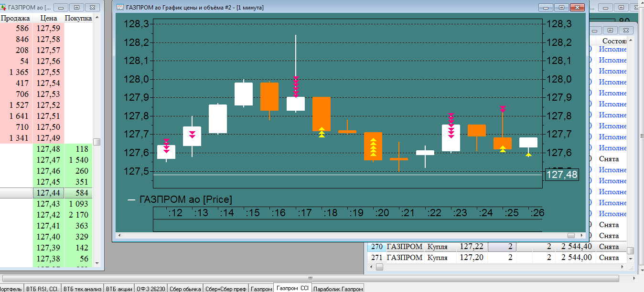Switch to the Газпром tab
644x292 pixels.
click(x=261, y=288)
